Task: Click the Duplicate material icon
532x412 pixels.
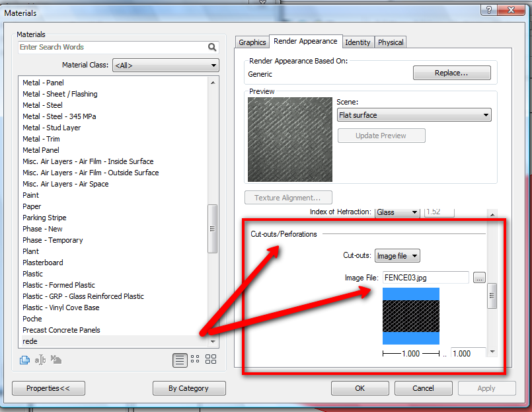Action: 24,360
